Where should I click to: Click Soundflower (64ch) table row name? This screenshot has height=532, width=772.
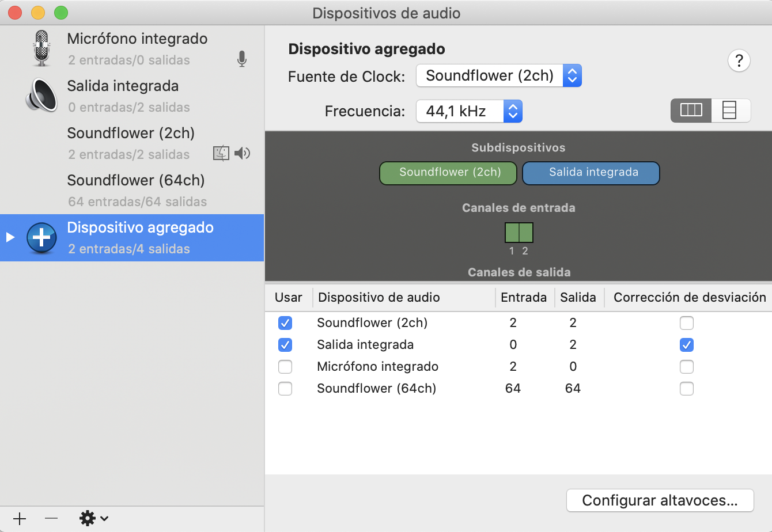coord(376,389)
